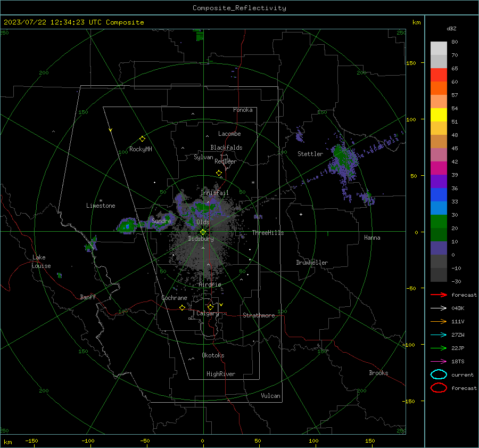
Task: Click the Vulcan city label
Action: pos(270,396)
